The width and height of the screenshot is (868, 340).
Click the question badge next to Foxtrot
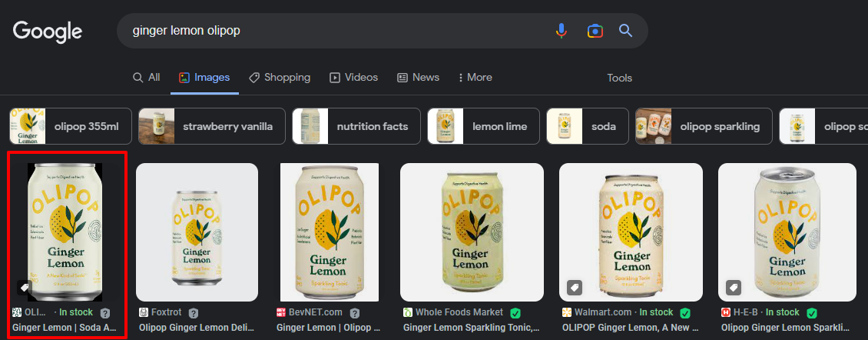click(x=193, y=313)
